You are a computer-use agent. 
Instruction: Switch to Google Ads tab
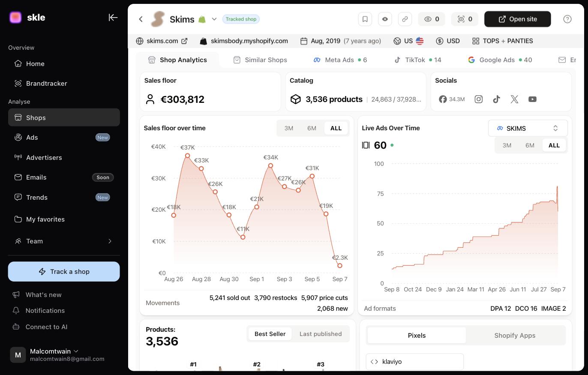click(500, 60)
